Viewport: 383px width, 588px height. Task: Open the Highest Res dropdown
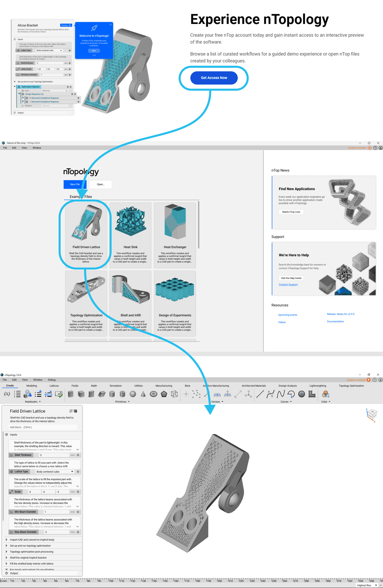coord(367,585)
